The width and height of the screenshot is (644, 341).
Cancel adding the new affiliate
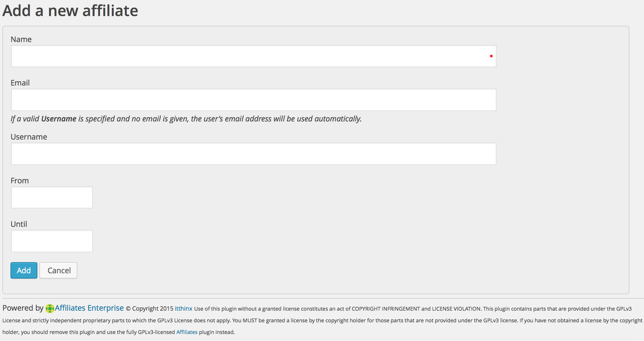[x=59, y=270]
